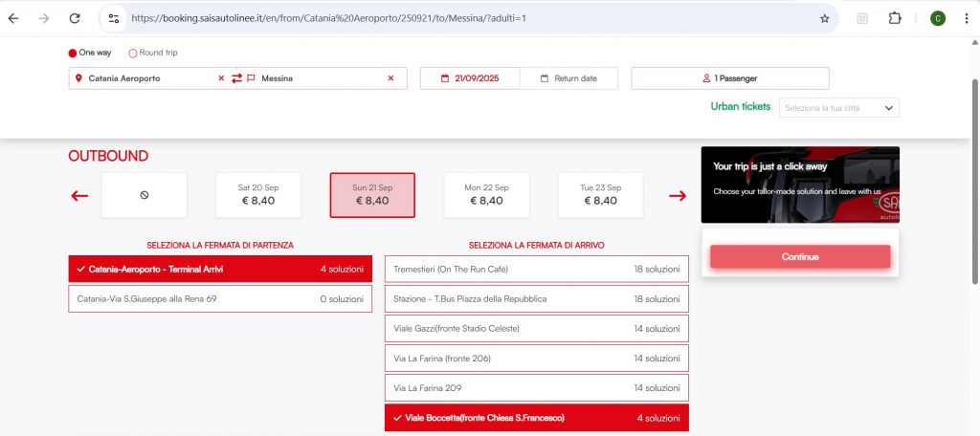Click the browser back arrow
This screenshot has height=436, width=980.
[13, 18]
